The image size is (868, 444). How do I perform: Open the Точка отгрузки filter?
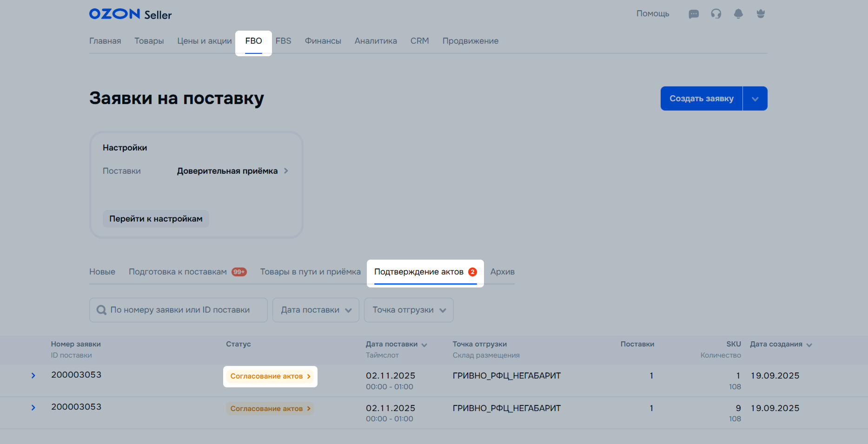(409, 310)
